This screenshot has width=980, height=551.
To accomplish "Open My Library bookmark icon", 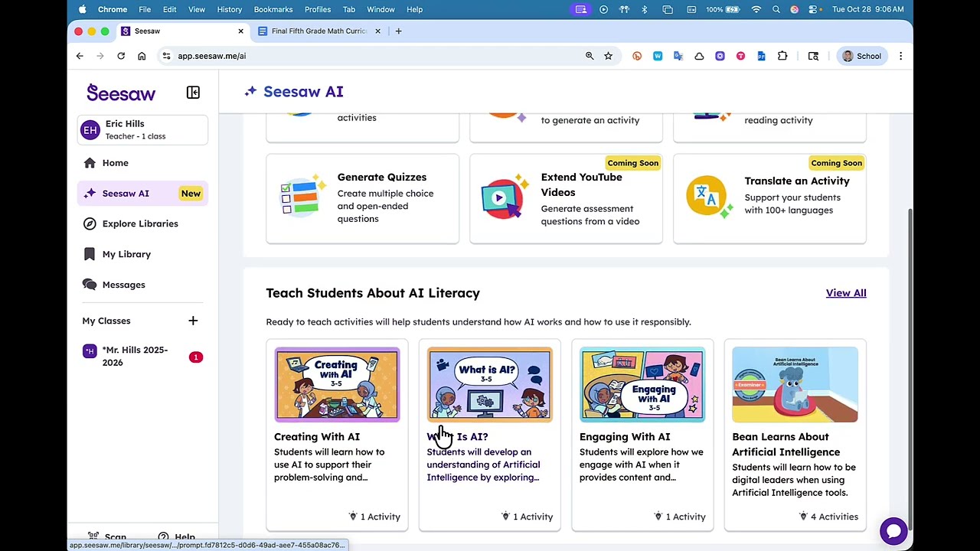I will 90,254.
